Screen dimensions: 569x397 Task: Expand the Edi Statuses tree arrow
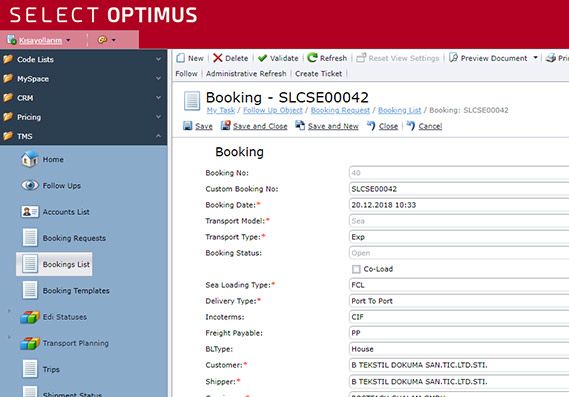coord(9,311)
